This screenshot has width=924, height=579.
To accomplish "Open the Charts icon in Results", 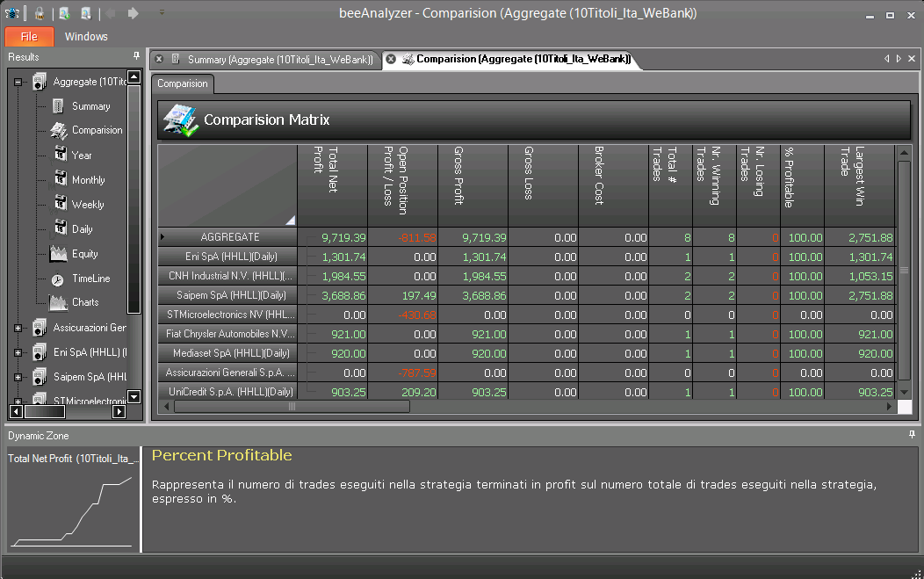I will [58, 302].
